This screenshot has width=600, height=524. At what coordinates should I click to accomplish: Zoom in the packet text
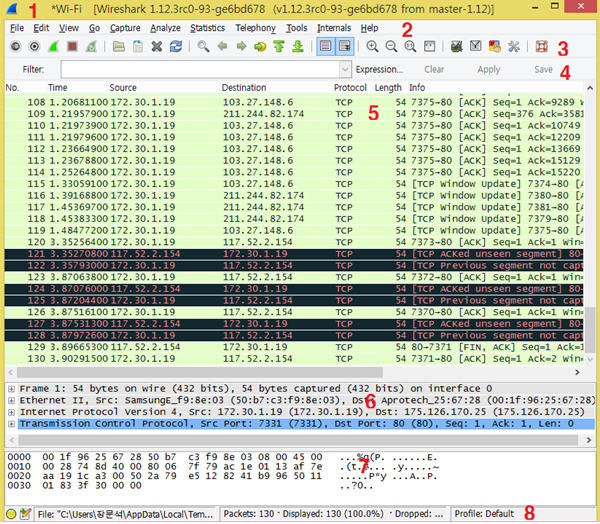click(x=372, y=47)
